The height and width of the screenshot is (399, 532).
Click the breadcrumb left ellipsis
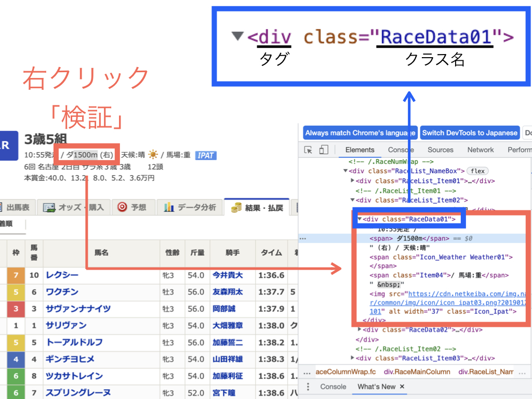coord(307,373)
